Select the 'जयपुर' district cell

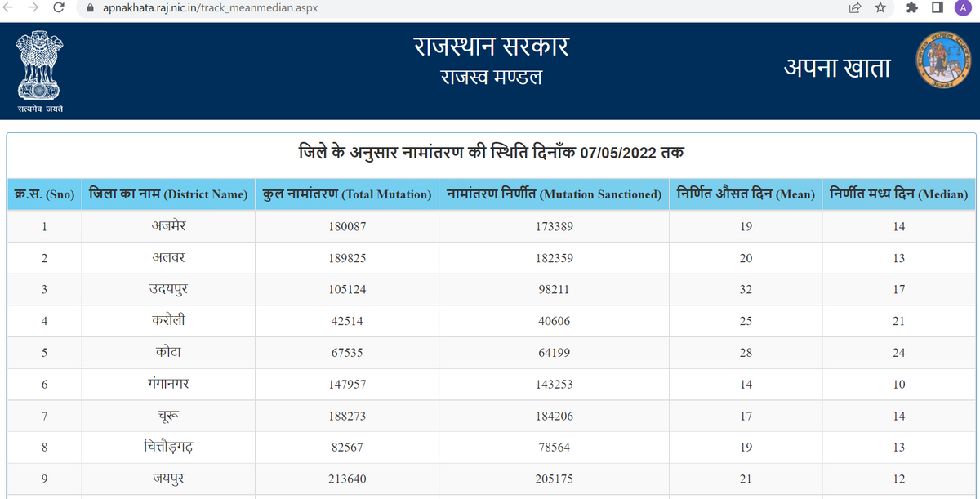click(168, 479)
